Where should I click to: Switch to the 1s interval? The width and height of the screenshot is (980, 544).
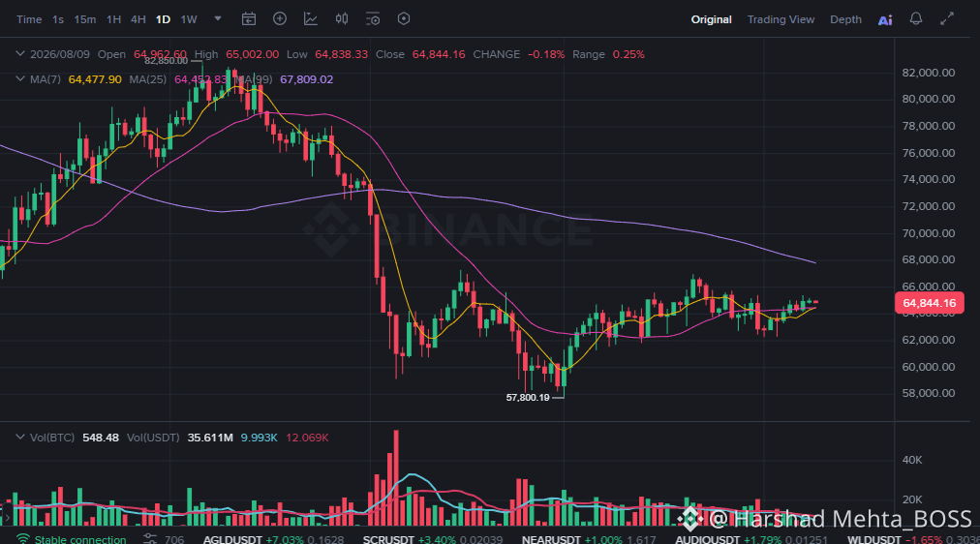(57, 19)
